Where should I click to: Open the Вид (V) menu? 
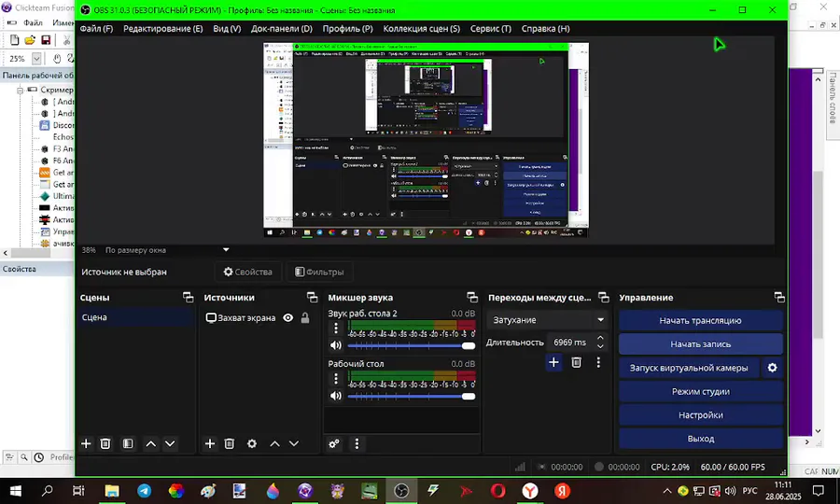coord(227,29)
